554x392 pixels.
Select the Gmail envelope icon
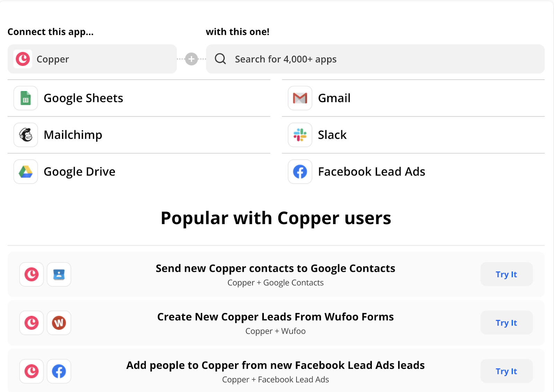tap(300, 98)
